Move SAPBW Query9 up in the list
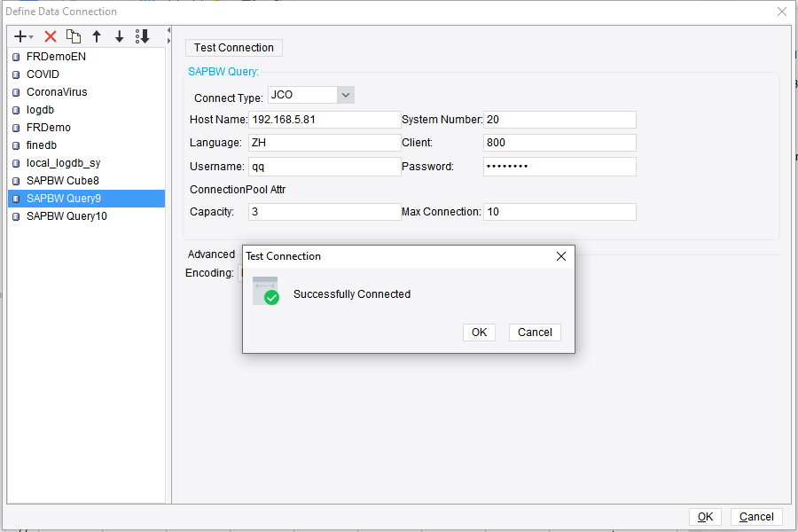 coord(97,36)
